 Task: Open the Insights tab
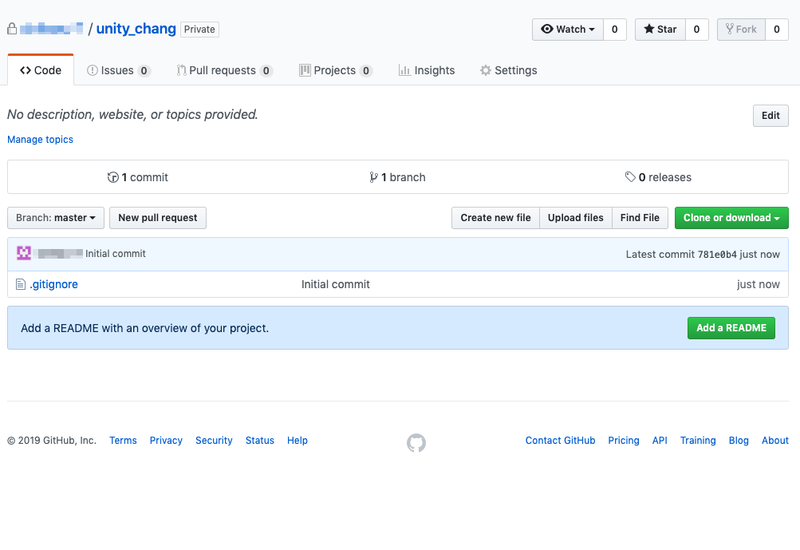coord(427,70)
